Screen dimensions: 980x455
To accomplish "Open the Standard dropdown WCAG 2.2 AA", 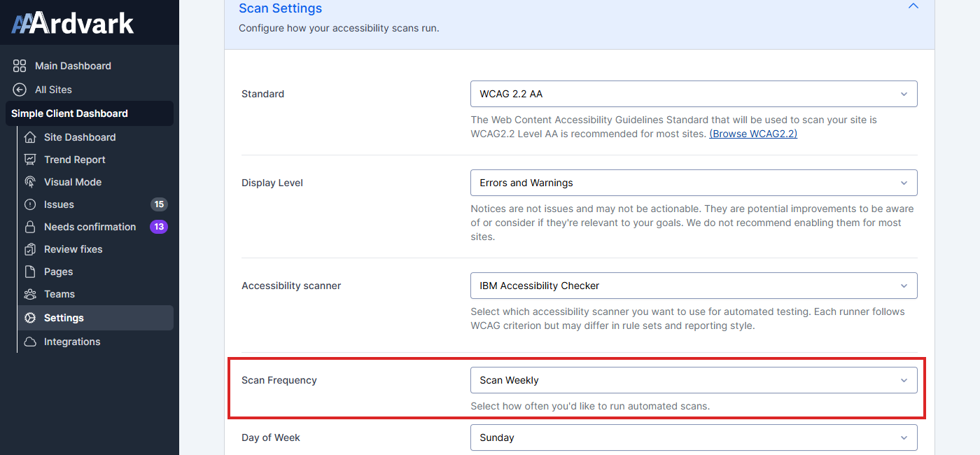I will 694,94.
